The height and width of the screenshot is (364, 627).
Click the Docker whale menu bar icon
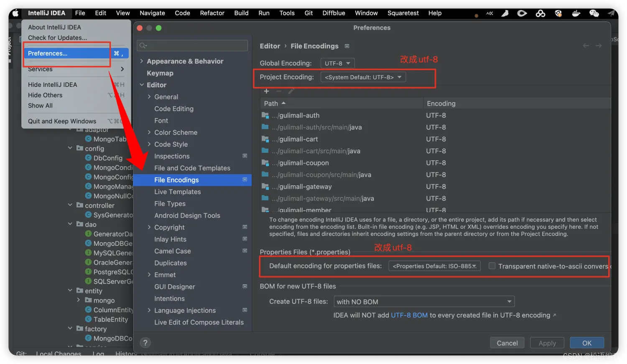click(x=576, y=13)
